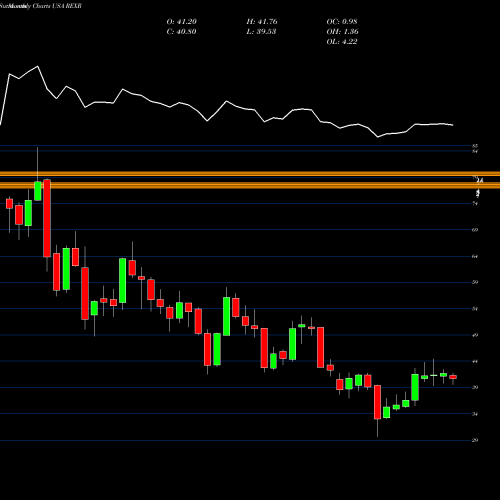Click the 39 price axis label

point(475,387)
